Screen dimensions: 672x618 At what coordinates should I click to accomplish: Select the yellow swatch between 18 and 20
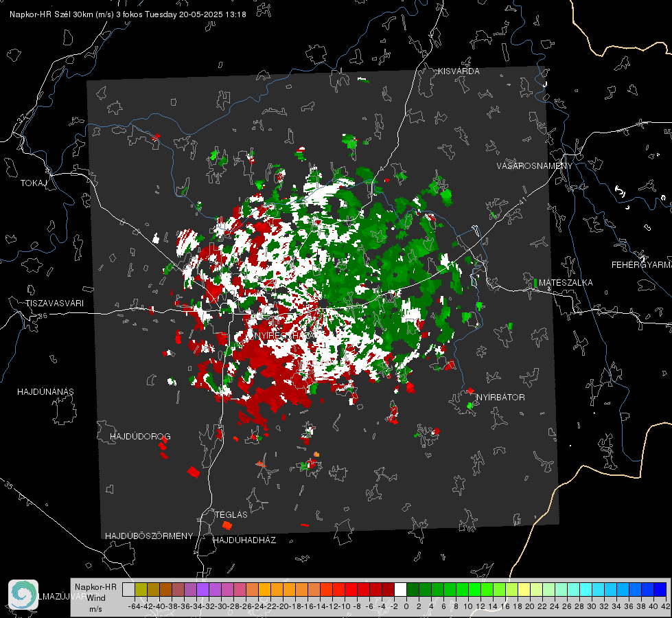[x=524, y=589]
